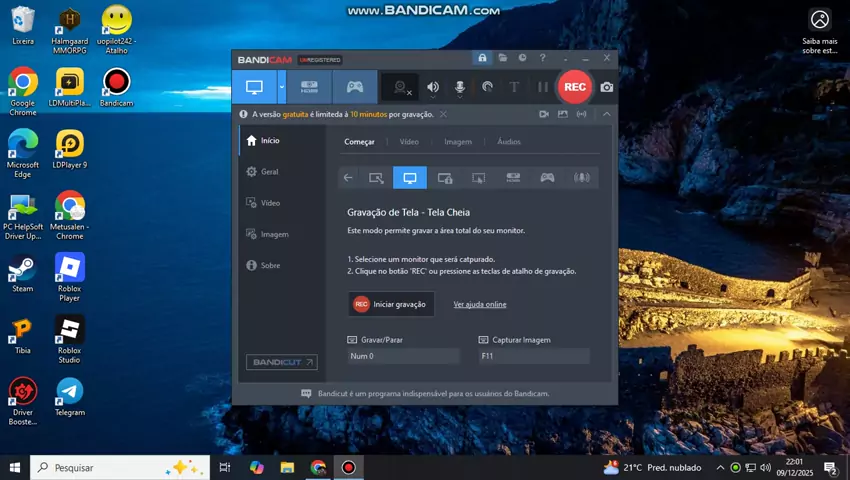Viewport: 850px width, 480px height.
Task: Open the notification center icon
Action: point(831,468)
